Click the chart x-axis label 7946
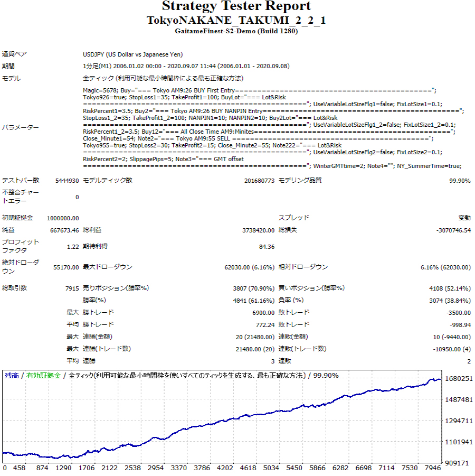This screenshot has width=475, height=476. [433, 468]
